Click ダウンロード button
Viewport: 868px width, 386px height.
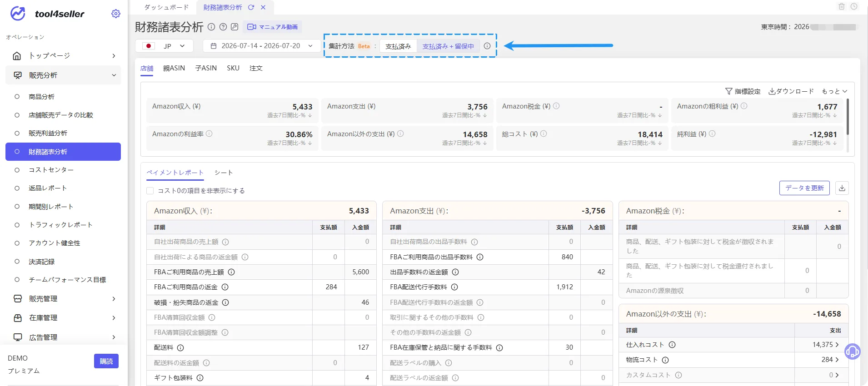[791, 91]
